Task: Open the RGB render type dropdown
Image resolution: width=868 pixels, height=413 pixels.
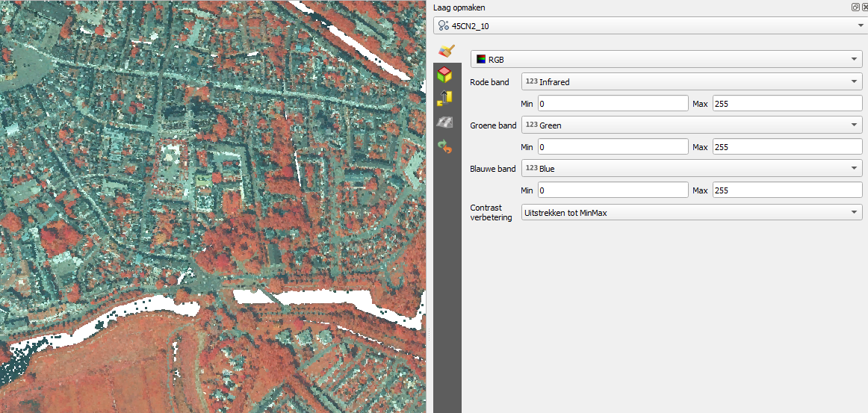Action: (x=666, y=59)
